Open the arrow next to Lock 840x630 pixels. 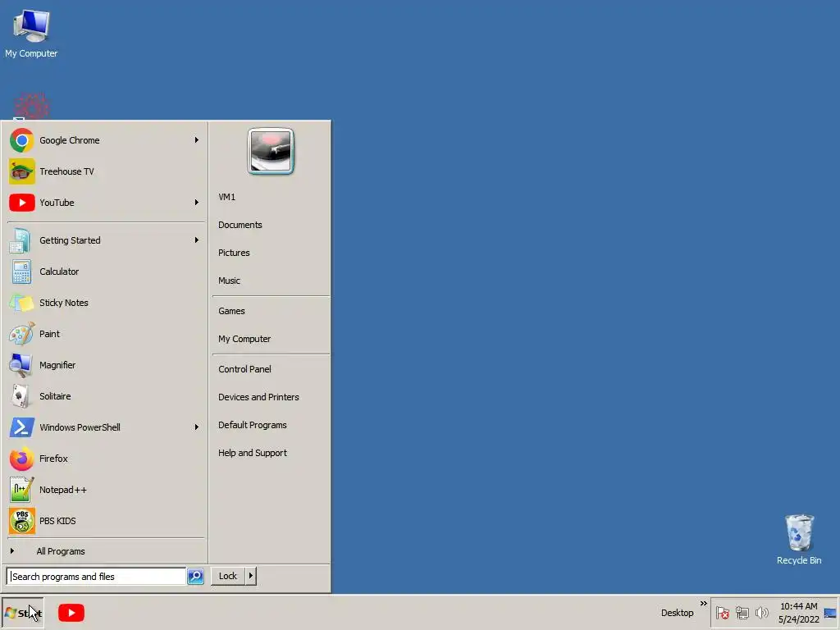pyautogui.click(x=251, y=576)
